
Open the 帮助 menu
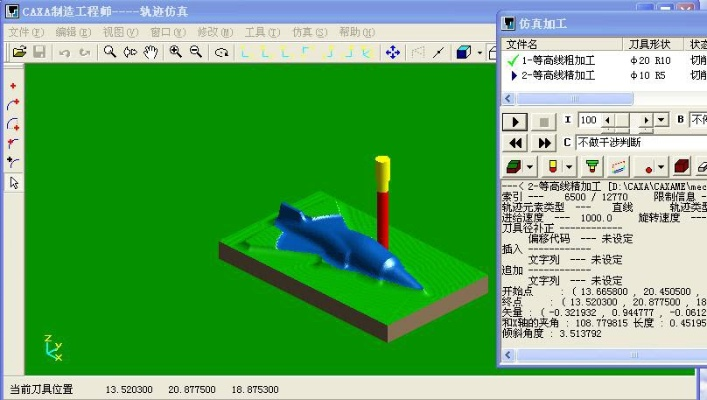click(x=357, y=32)
